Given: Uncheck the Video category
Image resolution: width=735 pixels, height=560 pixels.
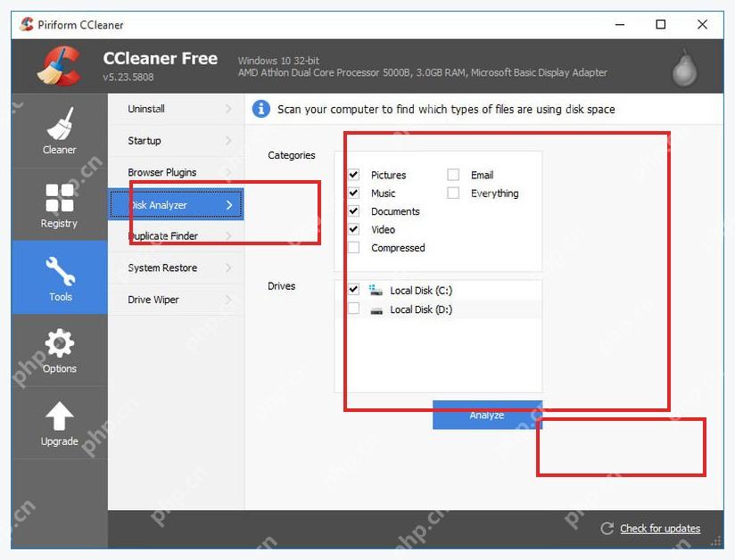Looking at the screenshot, I should tap(354, 230).
